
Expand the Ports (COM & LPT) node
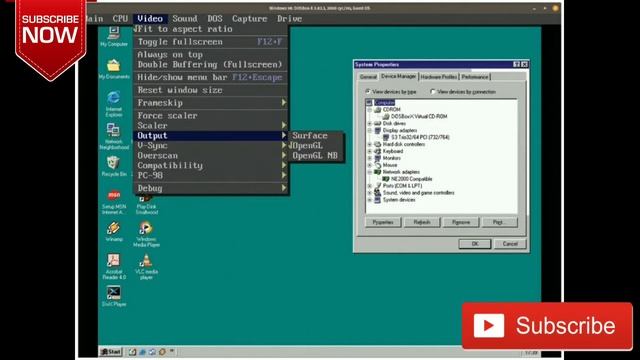click(370, 186)
